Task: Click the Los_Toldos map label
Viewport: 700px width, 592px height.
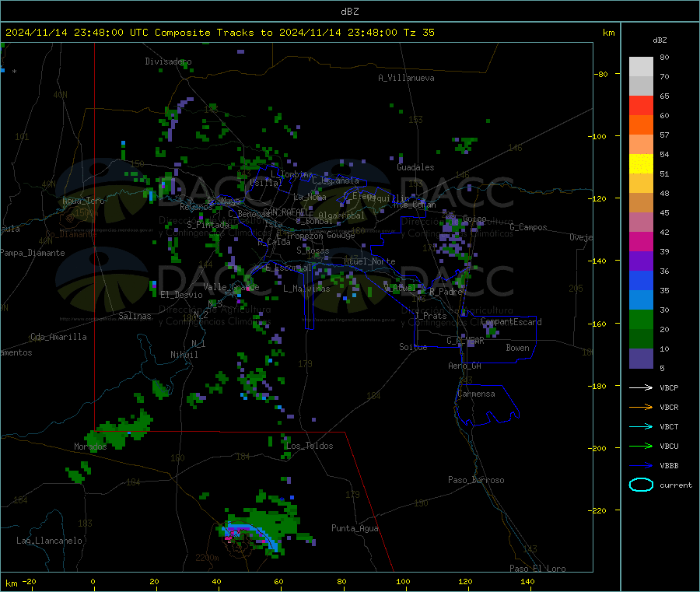Action: coord(309,446)
